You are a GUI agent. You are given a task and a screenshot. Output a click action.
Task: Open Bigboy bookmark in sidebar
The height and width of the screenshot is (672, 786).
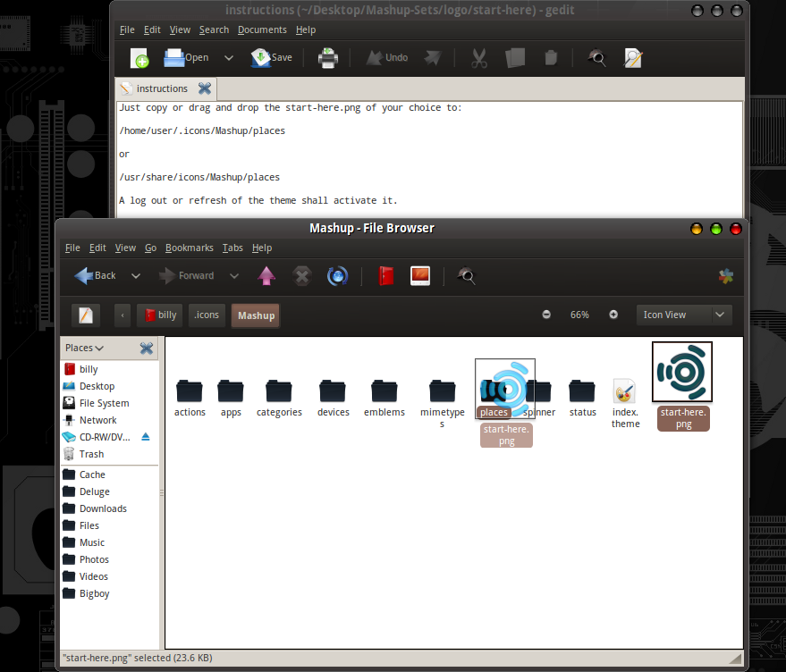pyautogui.click(x=110, y=593)
